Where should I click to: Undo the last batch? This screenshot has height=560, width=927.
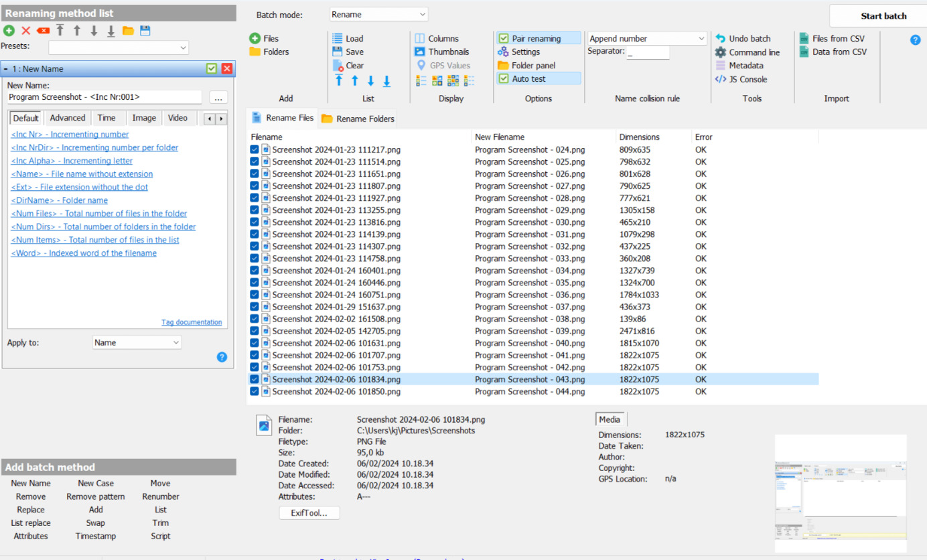[x=743, y=38]
